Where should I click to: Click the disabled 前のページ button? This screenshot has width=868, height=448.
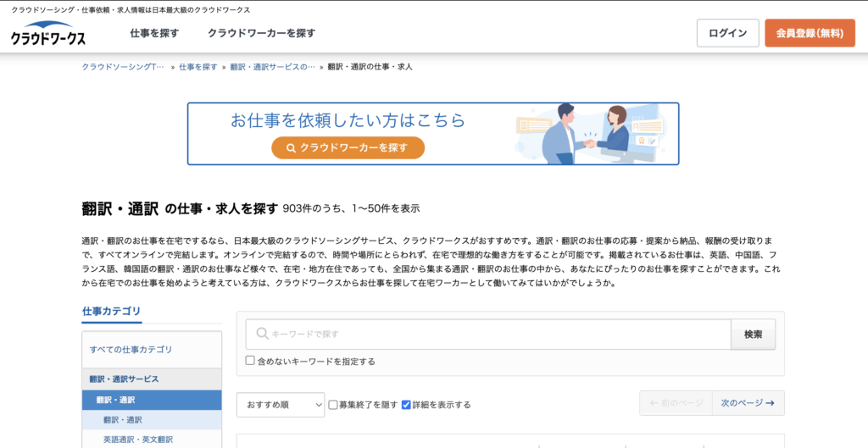tap(676, 403)
